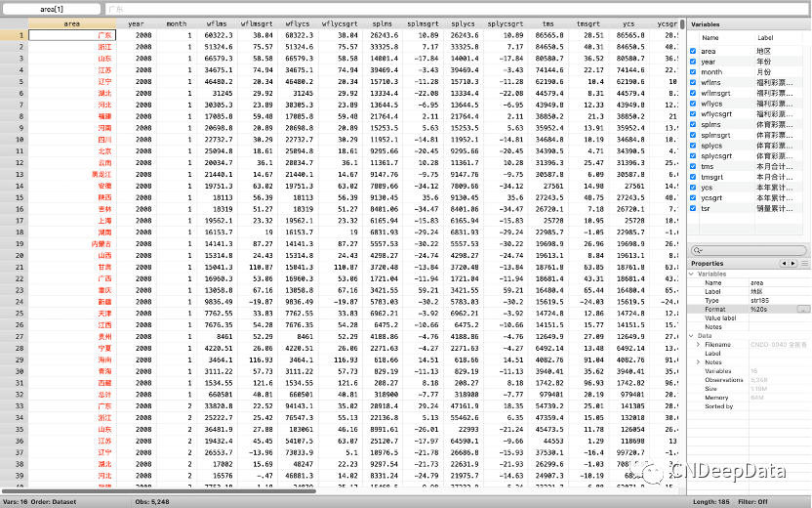
Task: Select the first area cell 广东
Action: point(72,35)
